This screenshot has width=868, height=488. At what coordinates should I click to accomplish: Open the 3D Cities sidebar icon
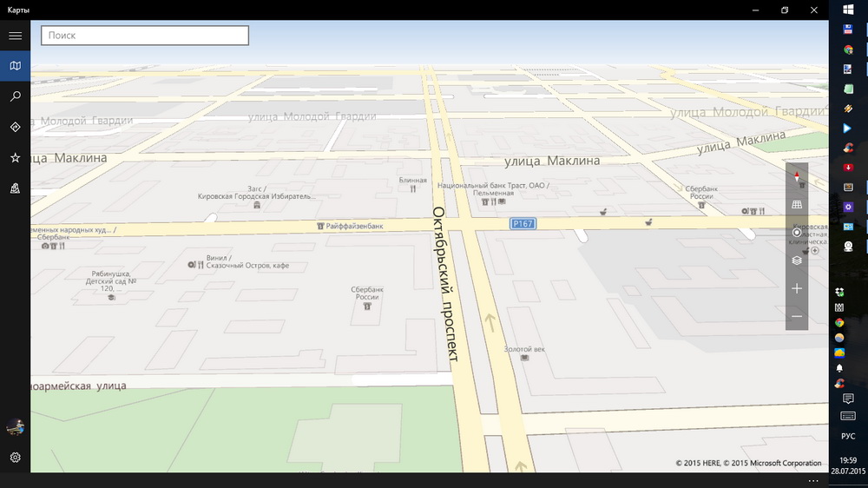coord(15,188)
